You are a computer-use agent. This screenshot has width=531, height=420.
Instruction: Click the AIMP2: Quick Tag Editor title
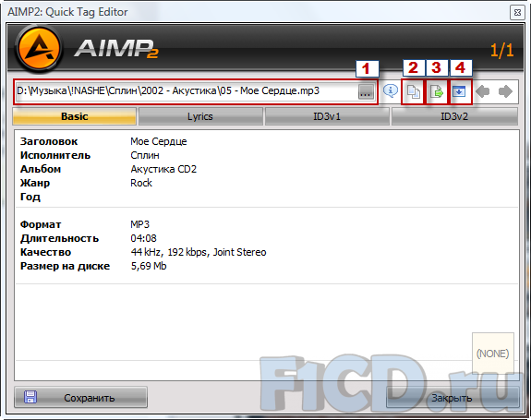coord(67,12)
